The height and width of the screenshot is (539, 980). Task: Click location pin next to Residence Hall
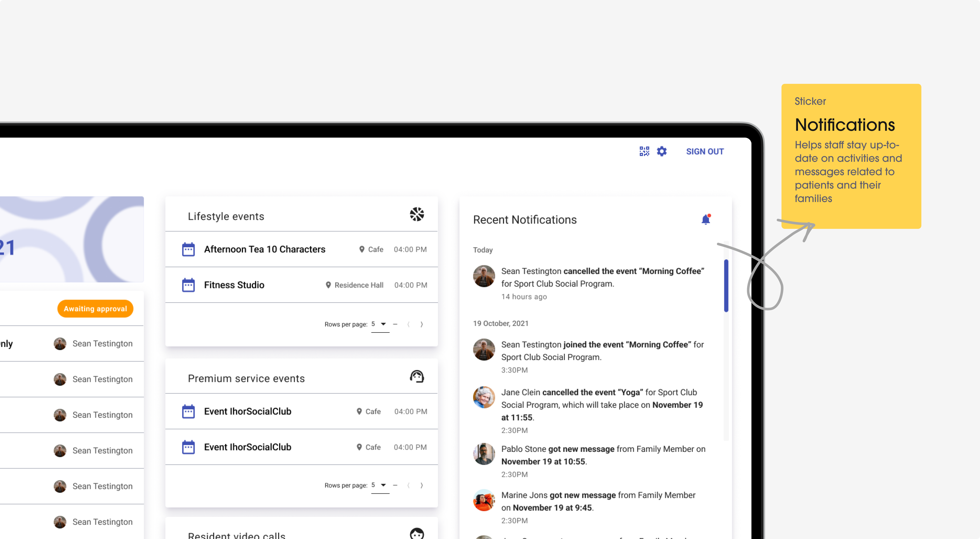(x=328, y=285)
